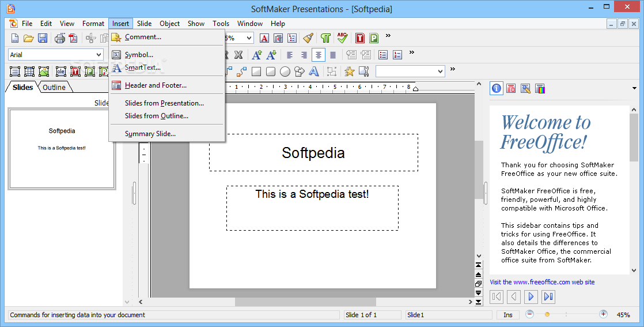644x327 pixels.
Task: Choose Symbol... from the Insert menu
Action: pos(166,55)
